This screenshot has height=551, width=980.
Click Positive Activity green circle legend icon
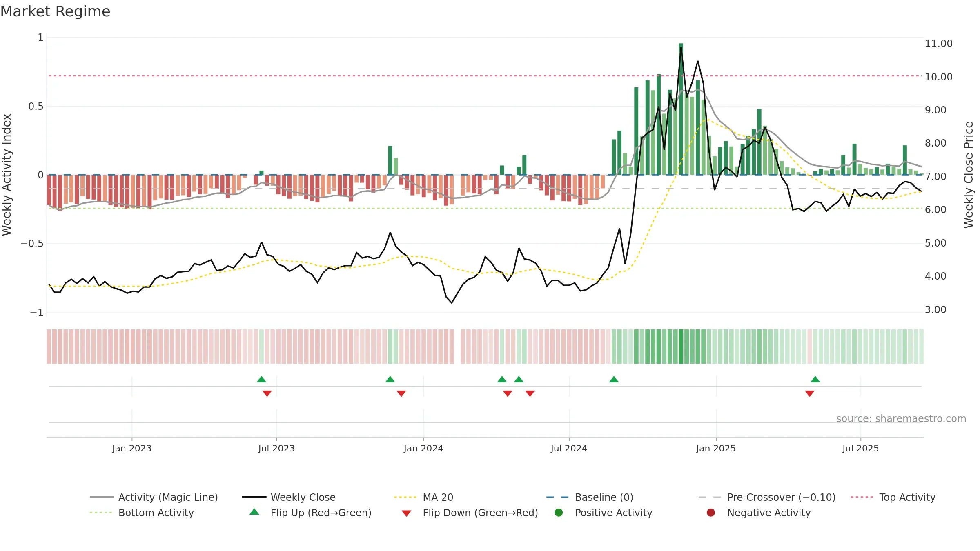pos(559,512)
